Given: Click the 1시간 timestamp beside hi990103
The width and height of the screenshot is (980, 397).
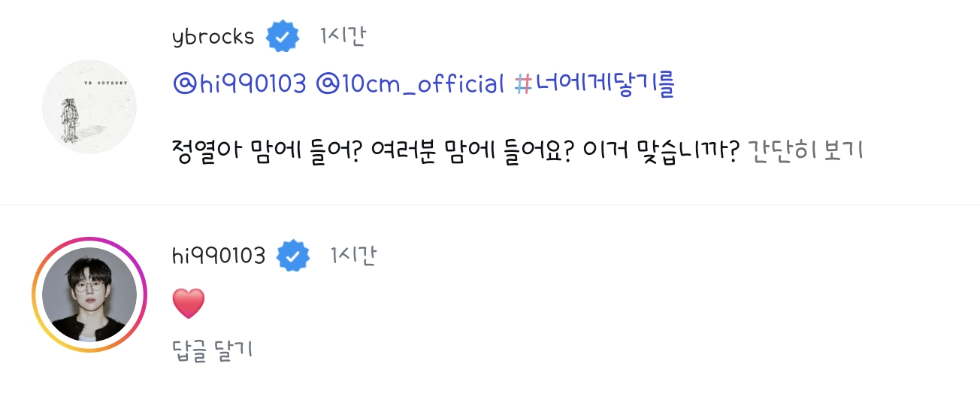Looking at the screenshot, I should (x=352, y=257).
